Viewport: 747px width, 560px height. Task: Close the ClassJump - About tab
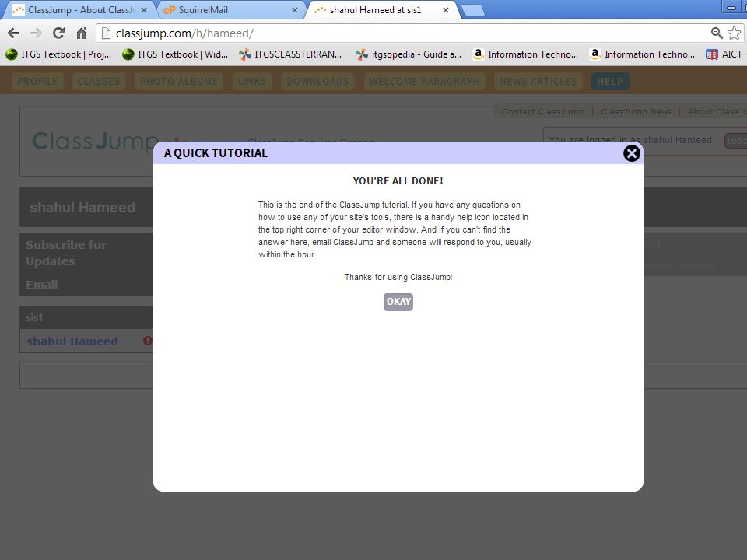pyautogui.click(x=144, y=10)
